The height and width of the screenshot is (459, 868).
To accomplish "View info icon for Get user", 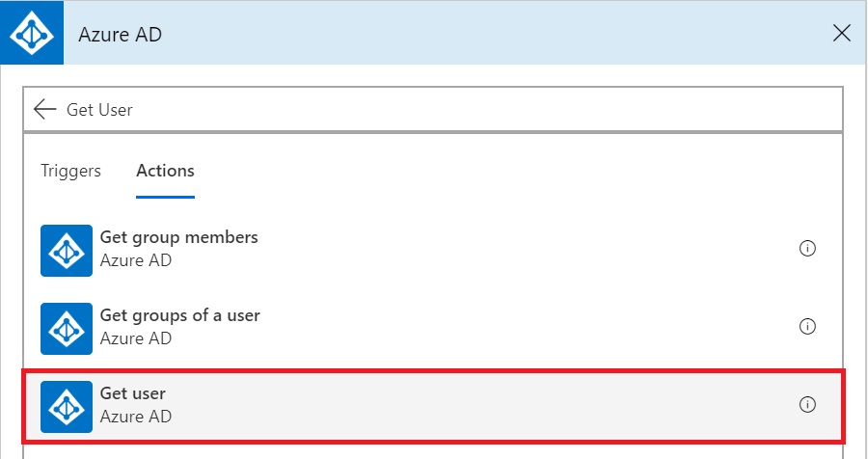I will pyautogui.click(x=807, y=404).
